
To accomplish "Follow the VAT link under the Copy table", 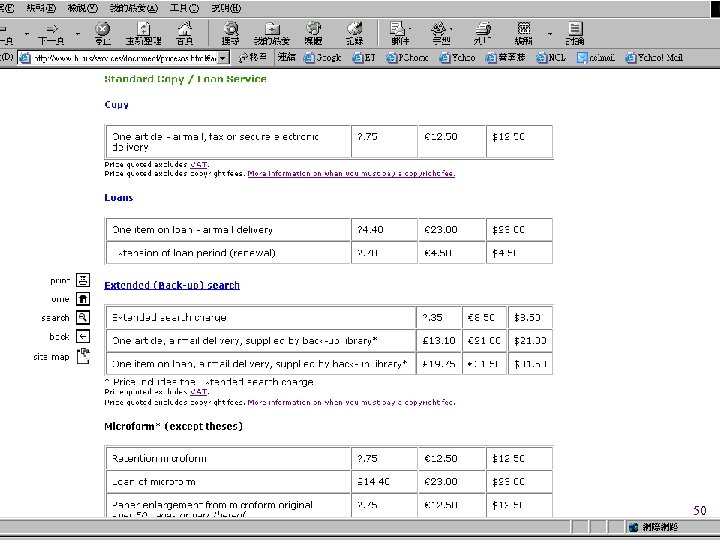I will 198,164.
